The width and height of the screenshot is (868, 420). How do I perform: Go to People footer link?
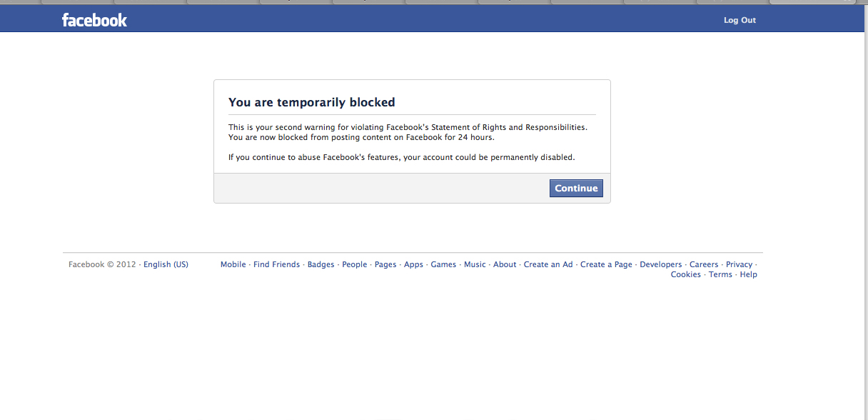pyautogui.click(x=354, y=264)
